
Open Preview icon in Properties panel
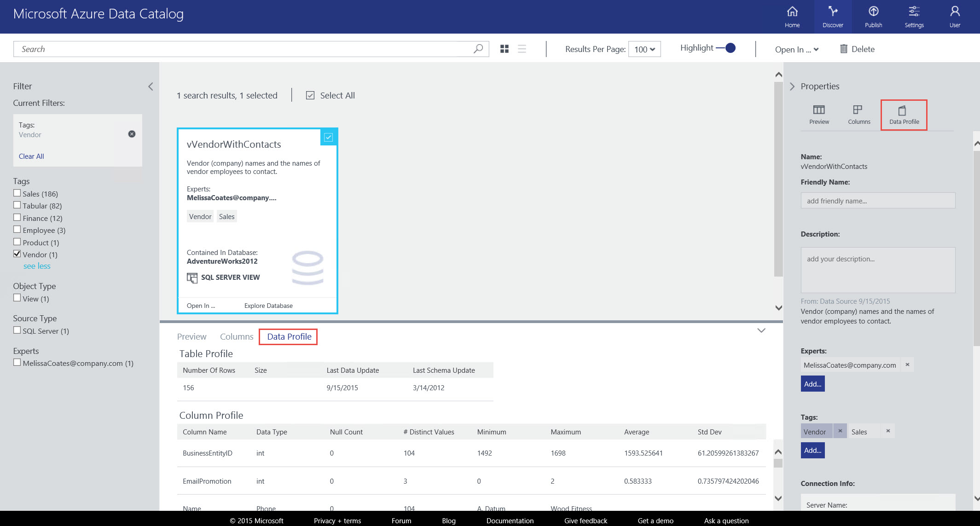pyautogui.click(x=819, y=114)
